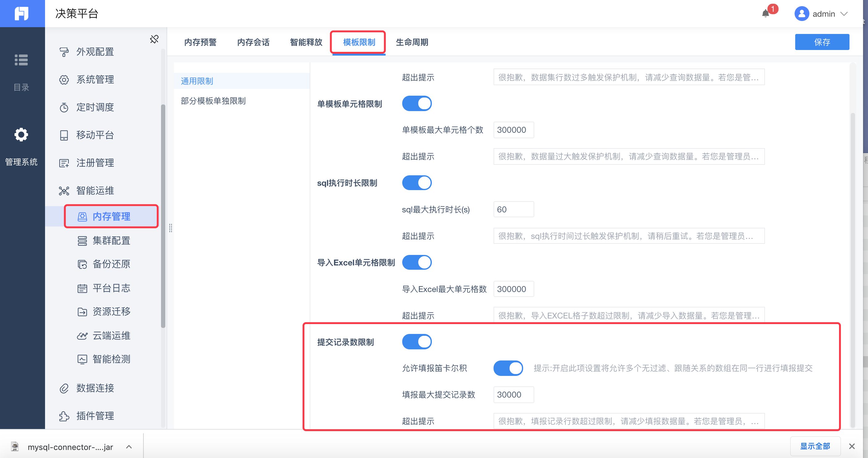
Task: Click the 智能运维 icon
Action: pyautogui.click(x=64, y=190)
